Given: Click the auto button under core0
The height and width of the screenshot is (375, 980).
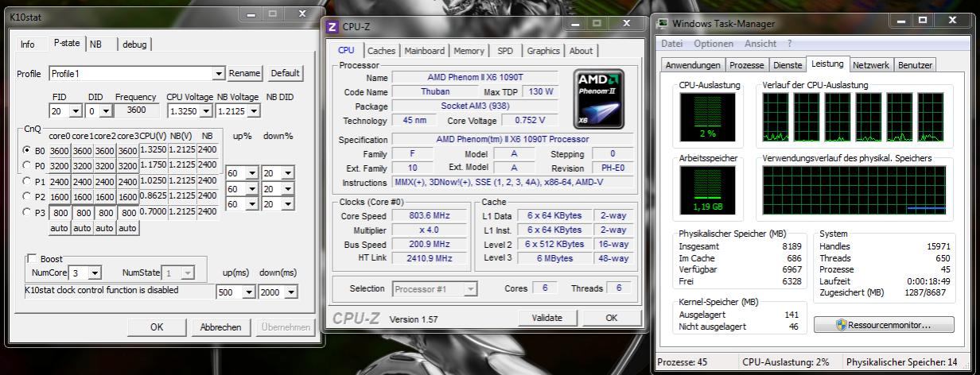Looking at the screenshot, I should pyautogui.click(x=59, y=228).
